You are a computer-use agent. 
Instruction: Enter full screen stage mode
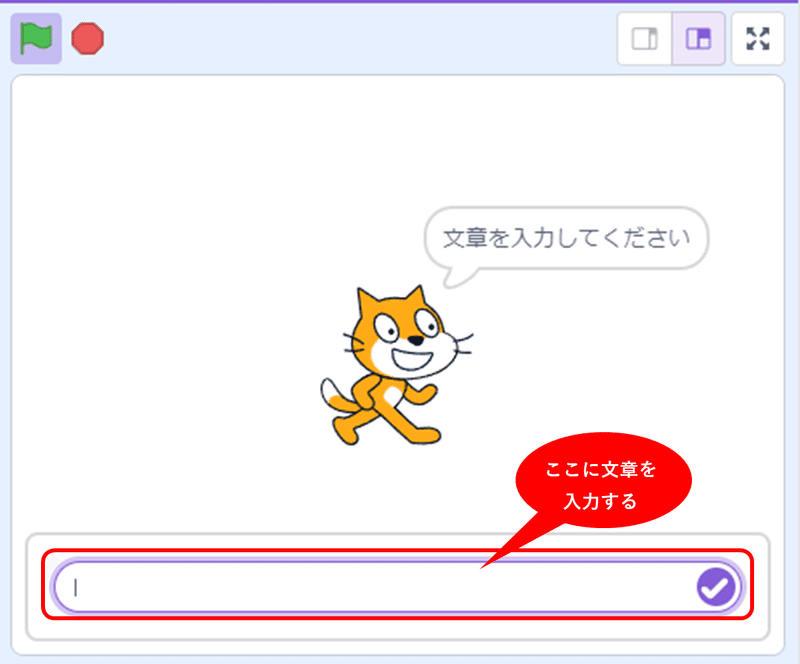pos(758,39)
